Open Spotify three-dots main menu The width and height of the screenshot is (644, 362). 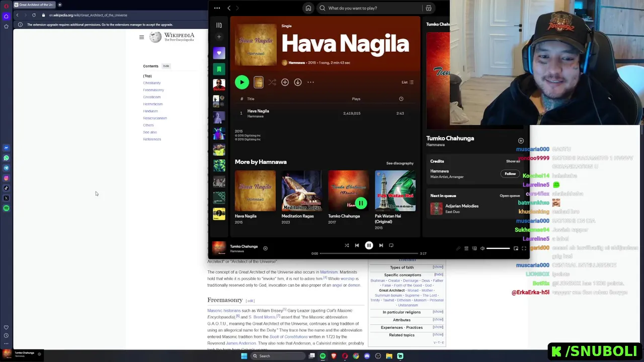[x=217, y=8]
